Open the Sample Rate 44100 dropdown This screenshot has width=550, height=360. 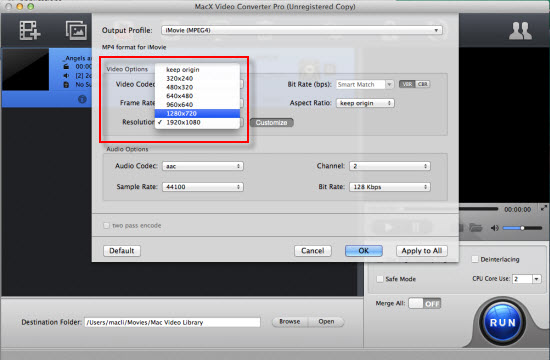(x=203, y=187)
